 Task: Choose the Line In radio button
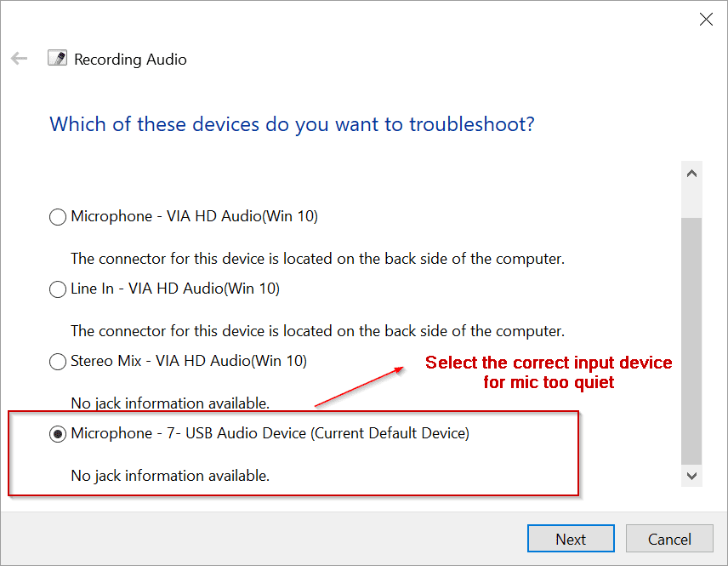58,289
